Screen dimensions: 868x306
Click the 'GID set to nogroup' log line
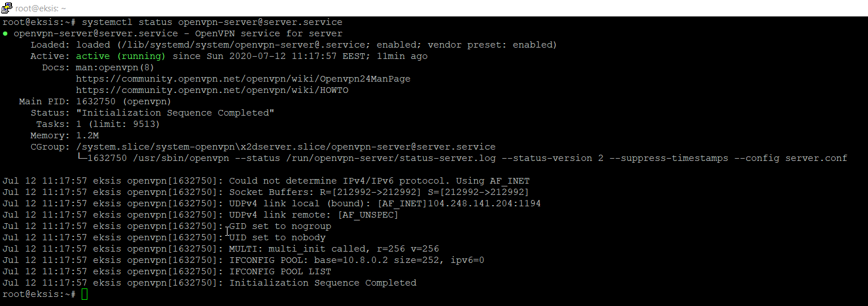[x=280, y=226]
